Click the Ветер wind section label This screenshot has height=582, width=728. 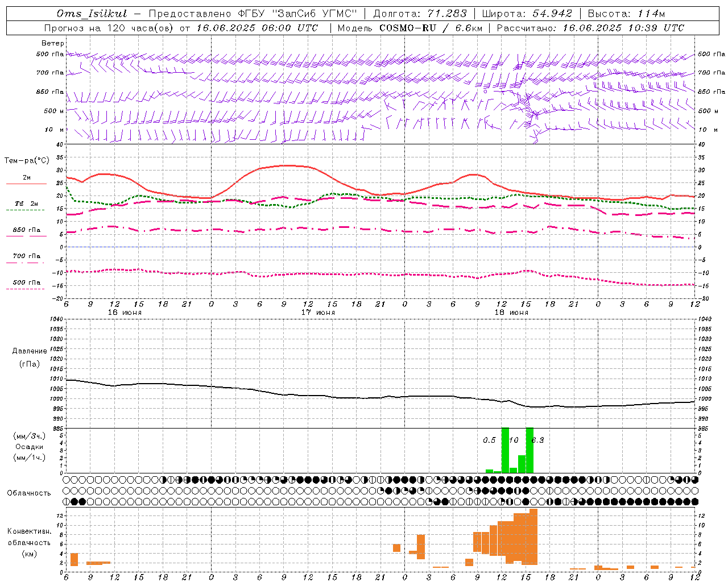(x=53, y=43)
